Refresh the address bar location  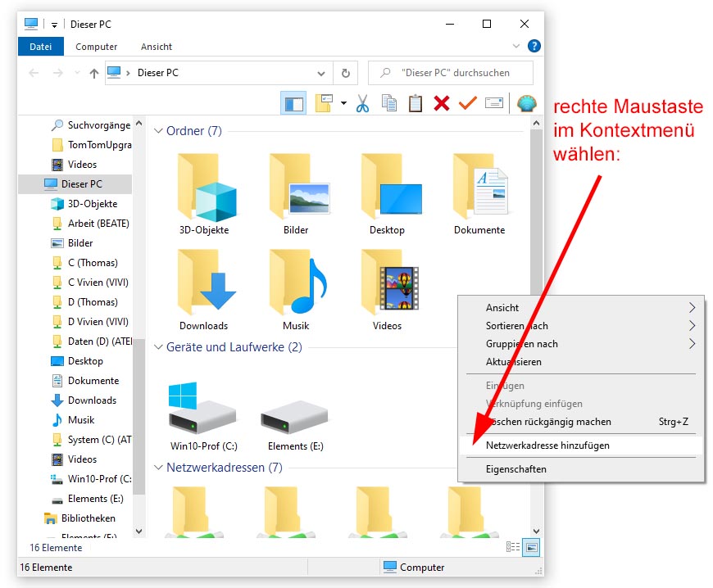click(x=345, y=73)
